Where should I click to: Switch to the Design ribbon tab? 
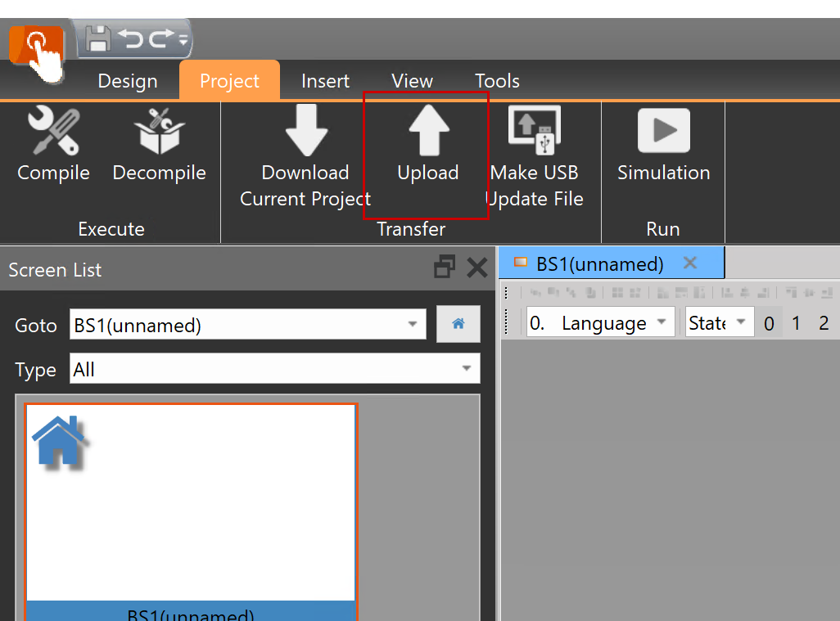[128, 81]
